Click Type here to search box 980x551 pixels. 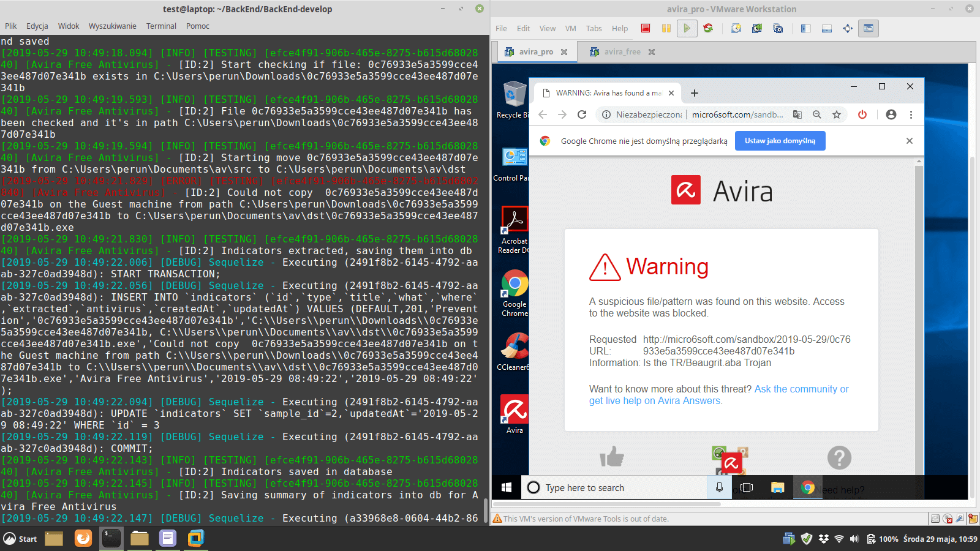coord(614,487)
